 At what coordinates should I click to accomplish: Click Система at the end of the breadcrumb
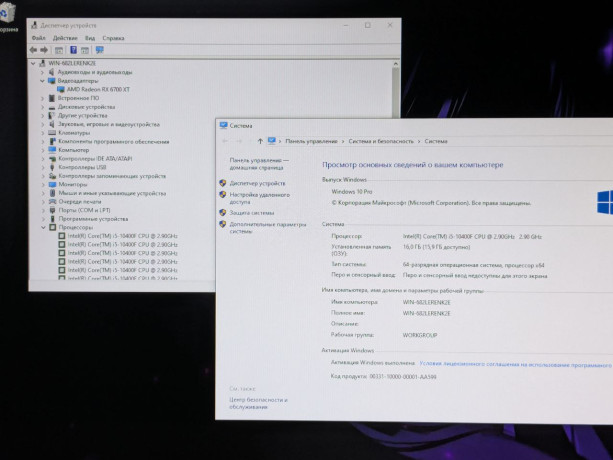(x=436, y=141)
